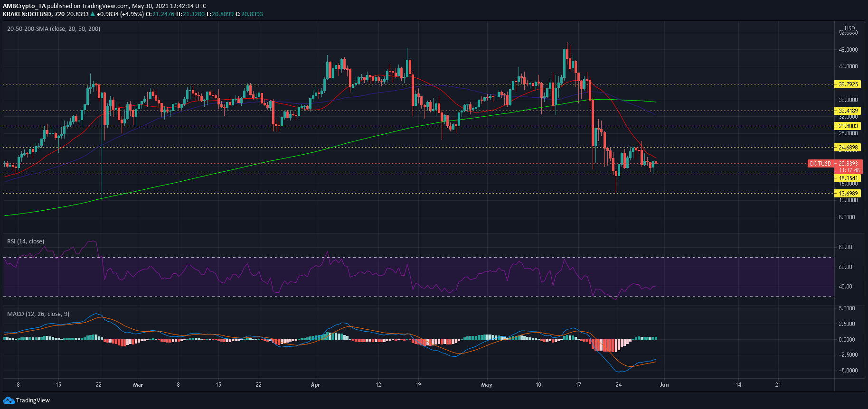Click the 48.0000 price axis tick
This screenshot has width=868, height=409.
[x=848, y=50]
